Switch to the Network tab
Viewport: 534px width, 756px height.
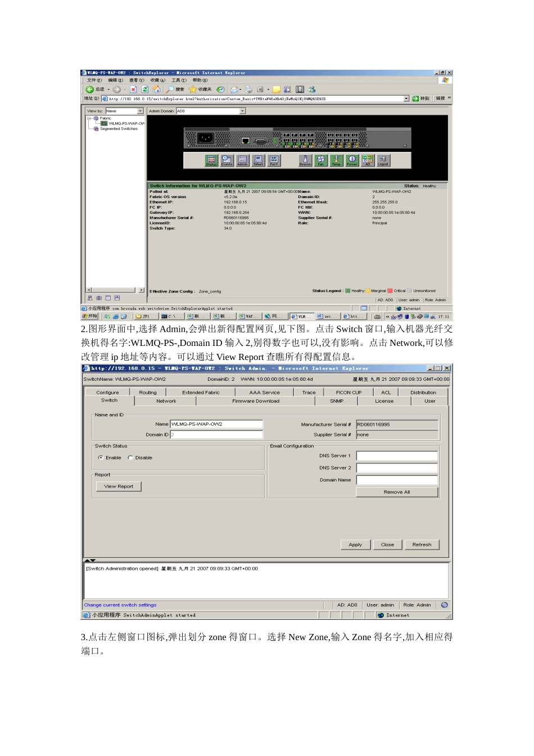coord(166,401)
